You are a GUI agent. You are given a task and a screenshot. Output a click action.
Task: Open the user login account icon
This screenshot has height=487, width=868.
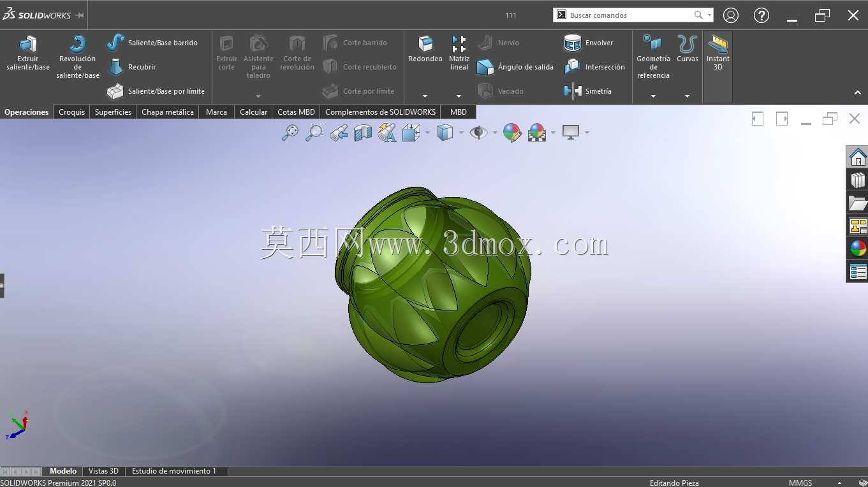(731, 15)
